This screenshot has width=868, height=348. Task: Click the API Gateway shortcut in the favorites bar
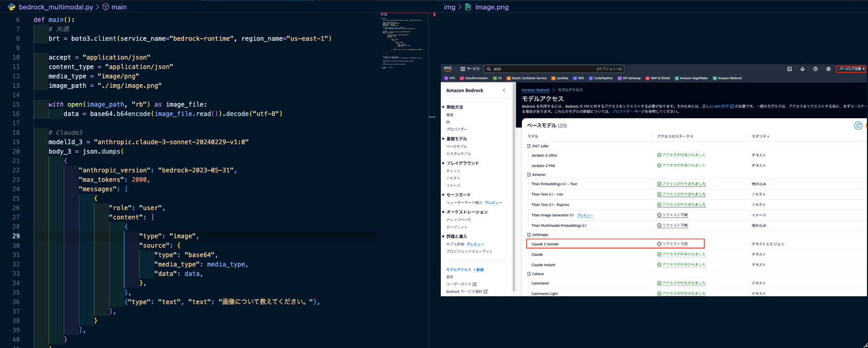629,78
